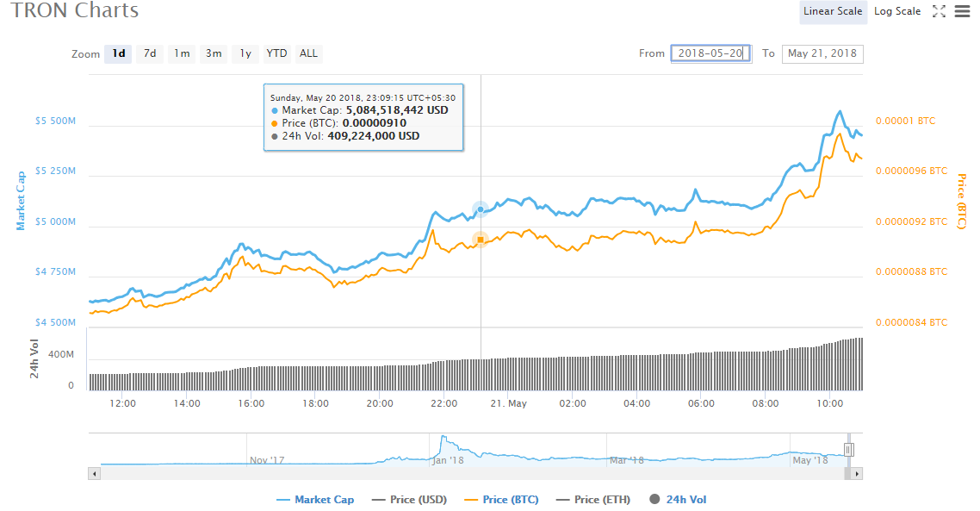
Task: Click the navigator range handle
Action: (849, 450)
